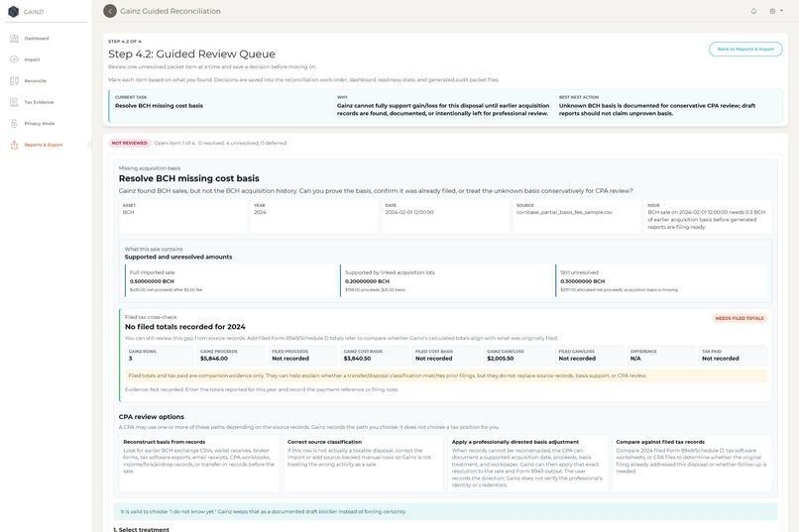
Task: Select the Reconstruct basis from records card
Action: 199,464
